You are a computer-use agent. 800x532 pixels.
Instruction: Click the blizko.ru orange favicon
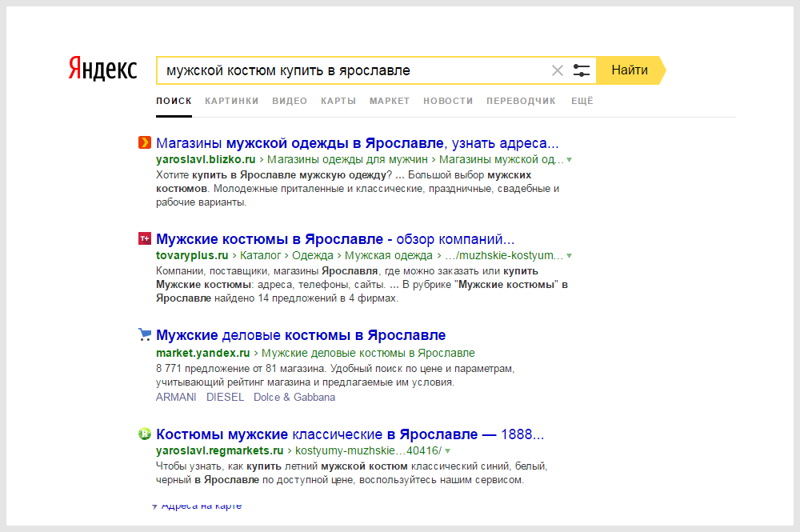click(x=145, y=142)
